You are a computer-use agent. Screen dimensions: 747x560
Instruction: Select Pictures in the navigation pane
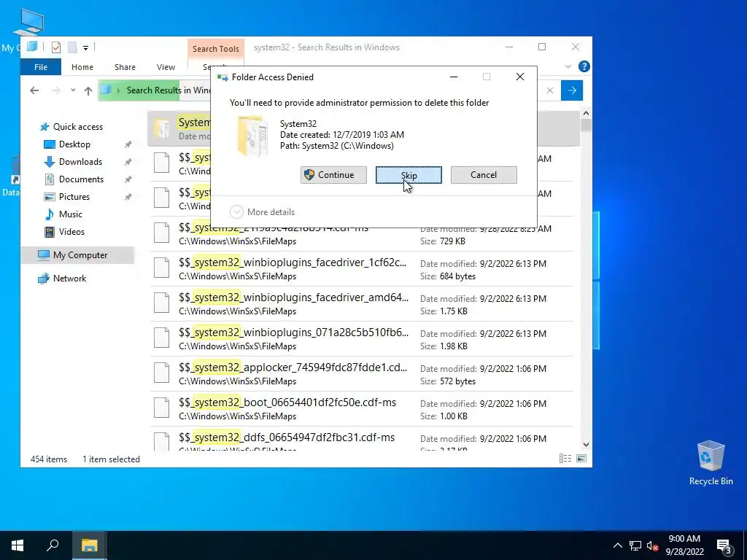pyautogui.click(x=74, y=197)
